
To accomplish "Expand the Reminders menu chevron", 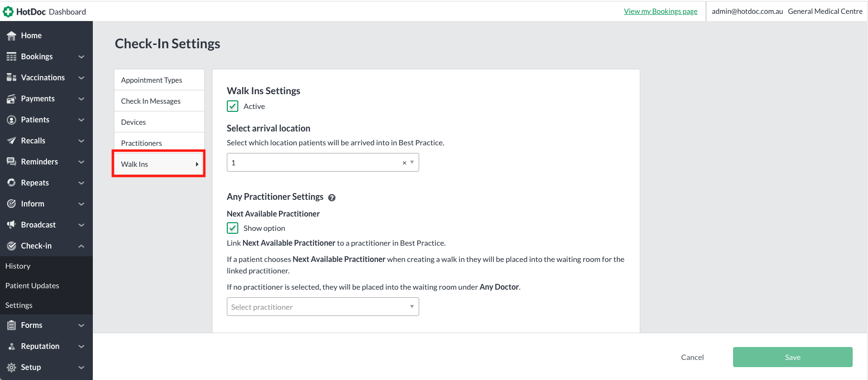I will [x=81, y=162].
